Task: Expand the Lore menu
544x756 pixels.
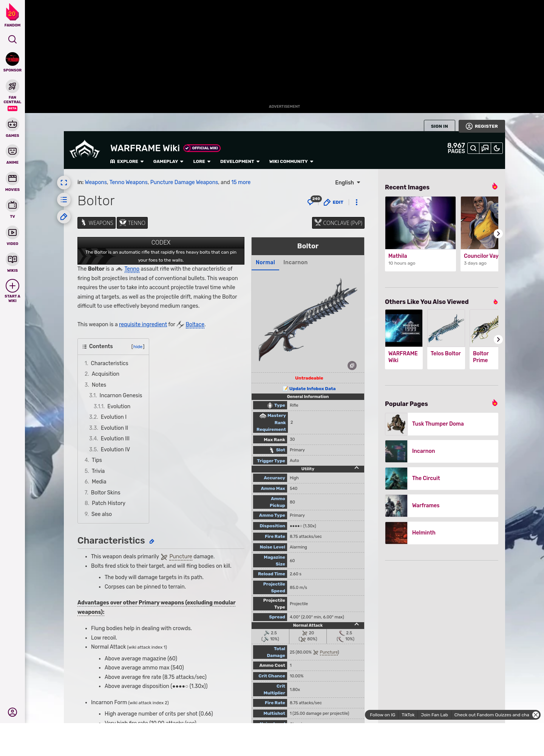Action: coord(202,161)
